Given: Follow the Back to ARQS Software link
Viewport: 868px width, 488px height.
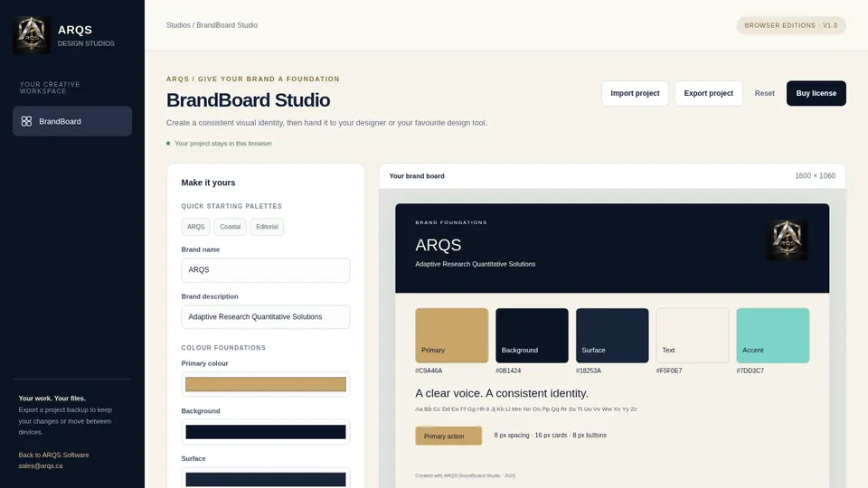Looking at the screenshot, I should click(x=53, y=455).
